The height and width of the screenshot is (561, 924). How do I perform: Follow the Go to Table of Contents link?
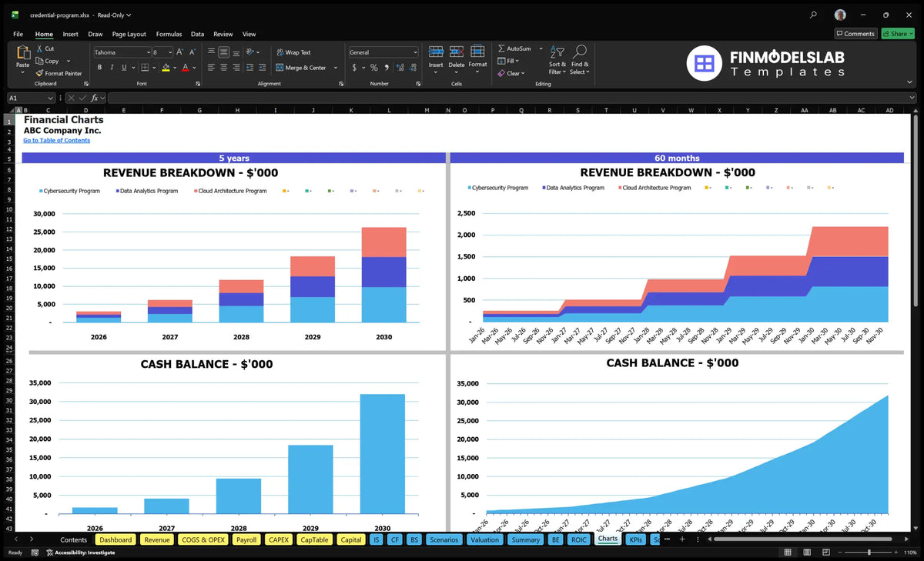click(x=56, y=140)
